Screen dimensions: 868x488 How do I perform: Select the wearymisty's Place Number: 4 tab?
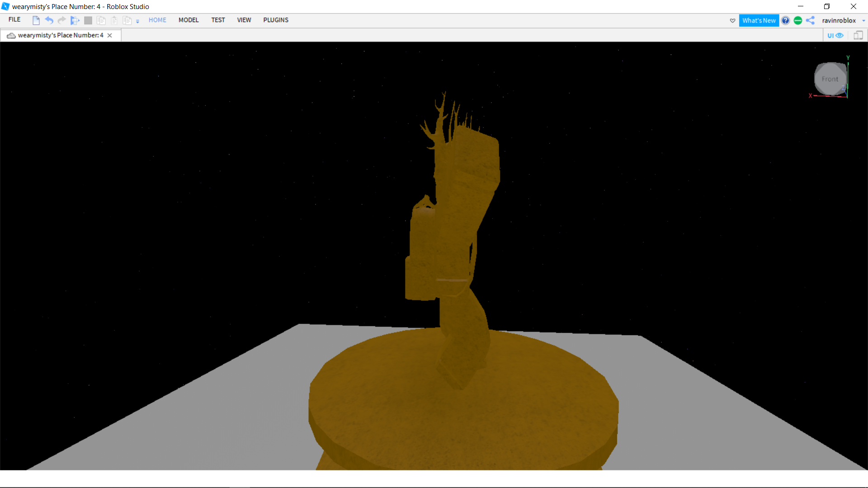[x=60, y=35]
